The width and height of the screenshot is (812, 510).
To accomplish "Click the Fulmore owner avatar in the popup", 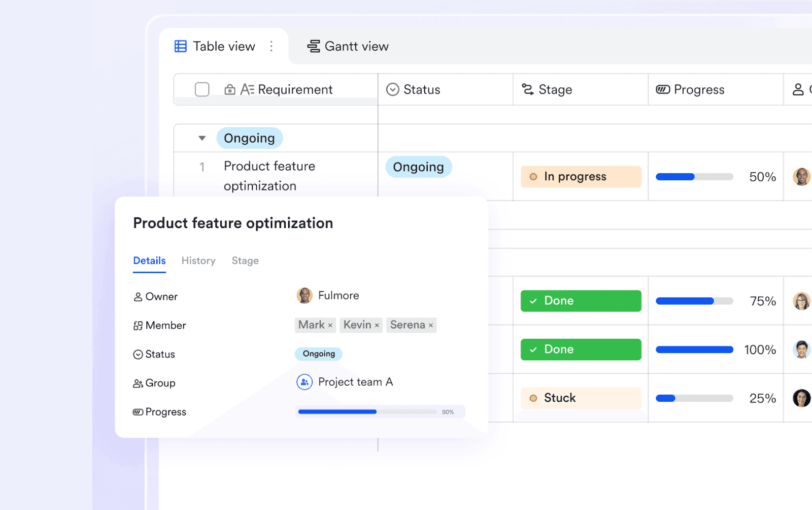I will pos(304,296).
